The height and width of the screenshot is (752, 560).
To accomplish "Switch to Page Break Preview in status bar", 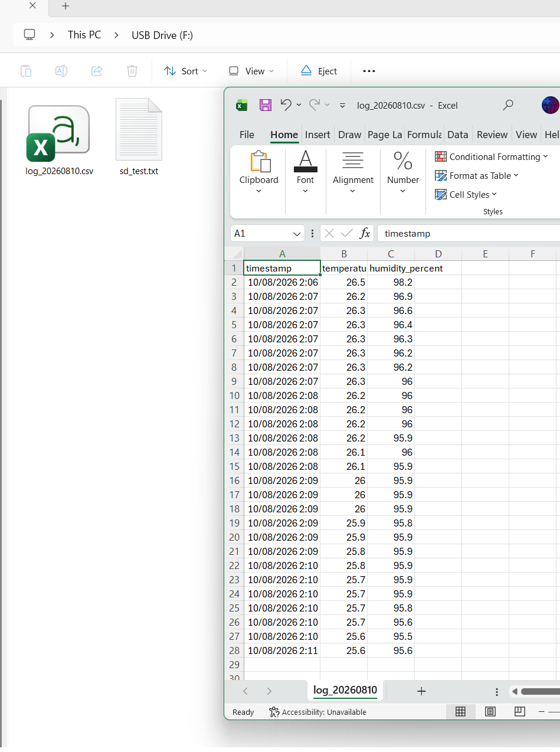I will [519, 712].
